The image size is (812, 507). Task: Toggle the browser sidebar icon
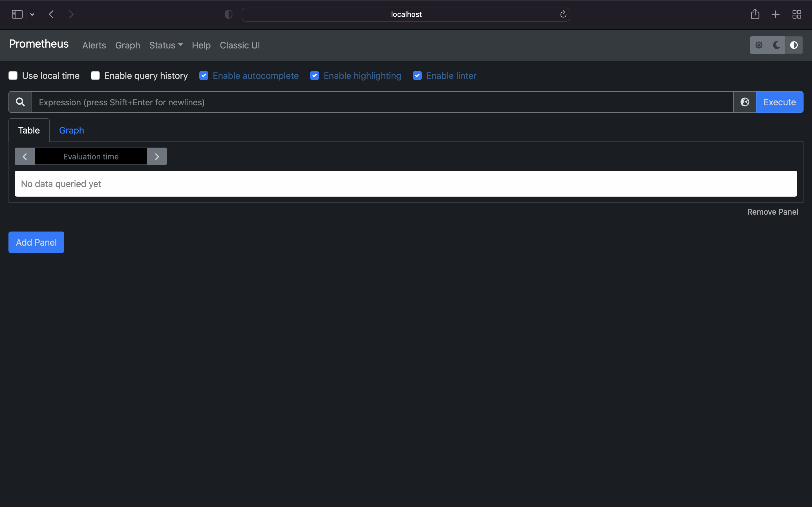[17, 14]
